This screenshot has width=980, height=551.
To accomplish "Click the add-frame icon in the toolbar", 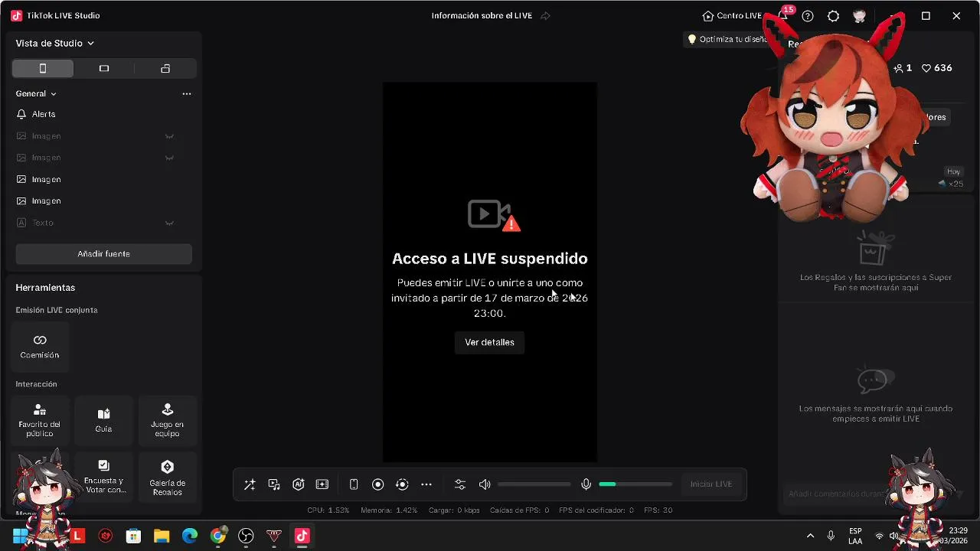I will coord(322,484).
